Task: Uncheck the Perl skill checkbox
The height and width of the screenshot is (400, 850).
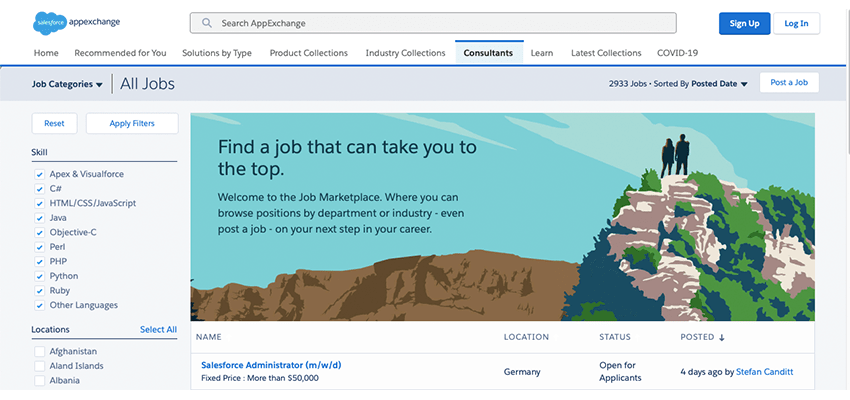Action: [39, 247]
